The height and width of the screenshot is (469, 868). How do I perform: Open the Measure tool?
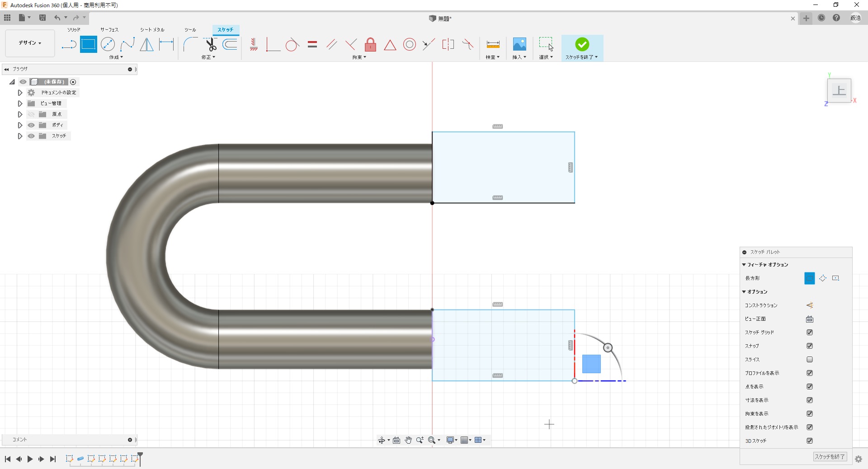point(493,44)
